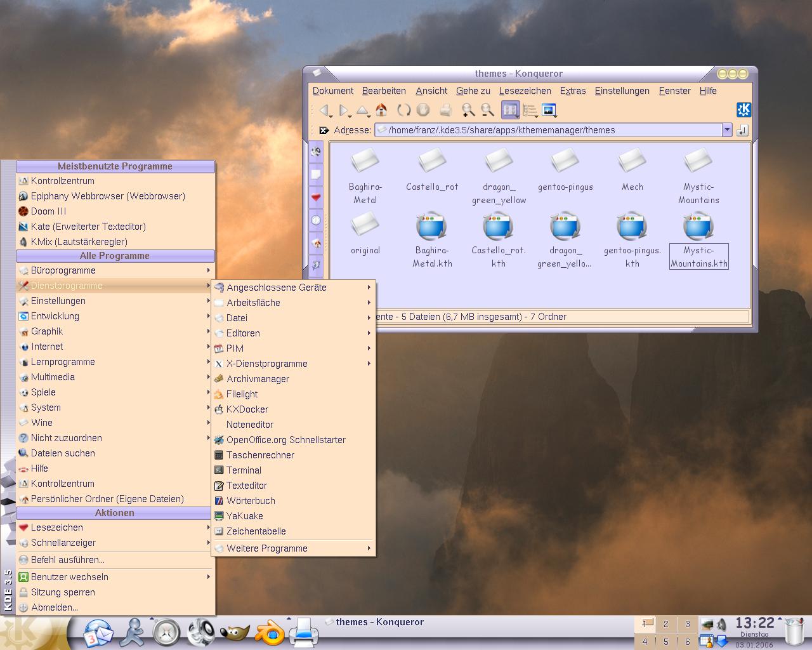The width and height of the screenshot is (812, 650).
Task: Go up one directory in Konqueror
Action: point(362,110)
